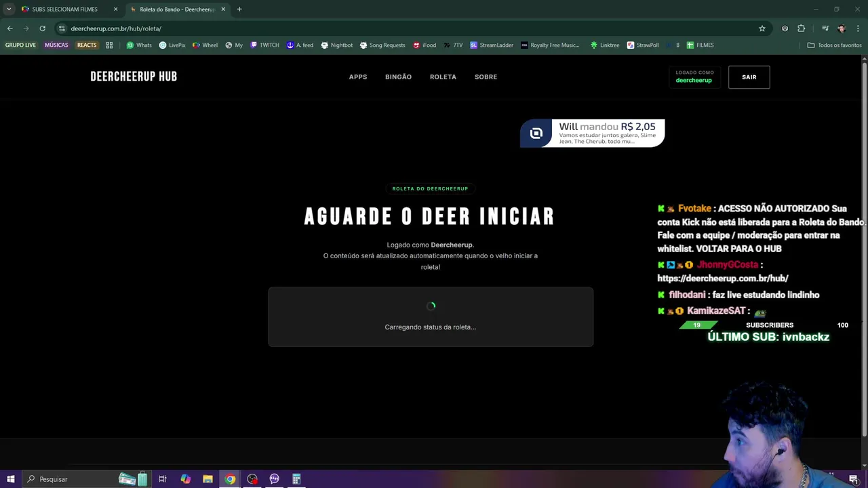This screenshot has width=868, height=488.
Task: Open the SOBRE nav item
Action: point(486,77)
